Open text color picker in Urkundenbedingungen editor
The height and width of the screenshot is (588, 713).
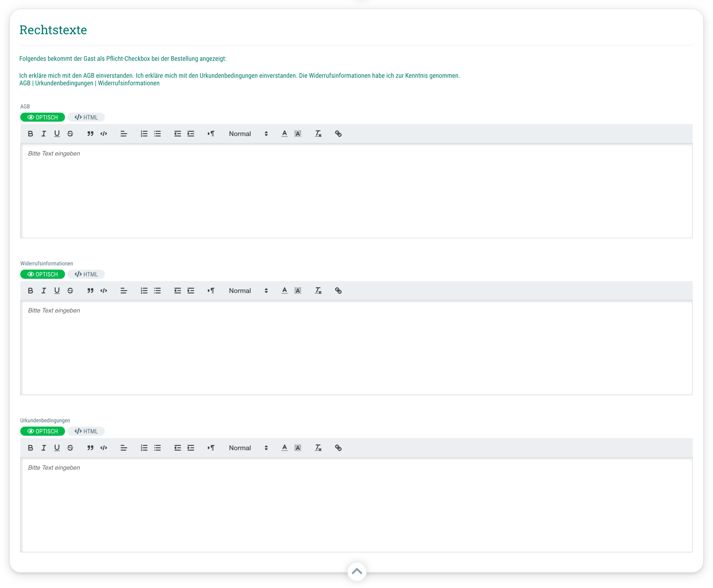point(284,448)
